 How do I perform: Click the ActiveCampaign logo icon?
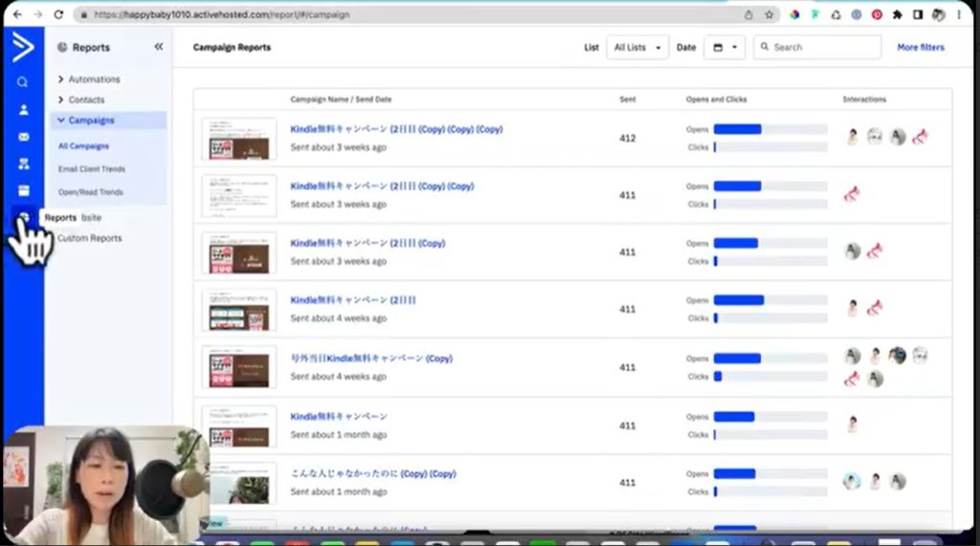tap(22, 47)
